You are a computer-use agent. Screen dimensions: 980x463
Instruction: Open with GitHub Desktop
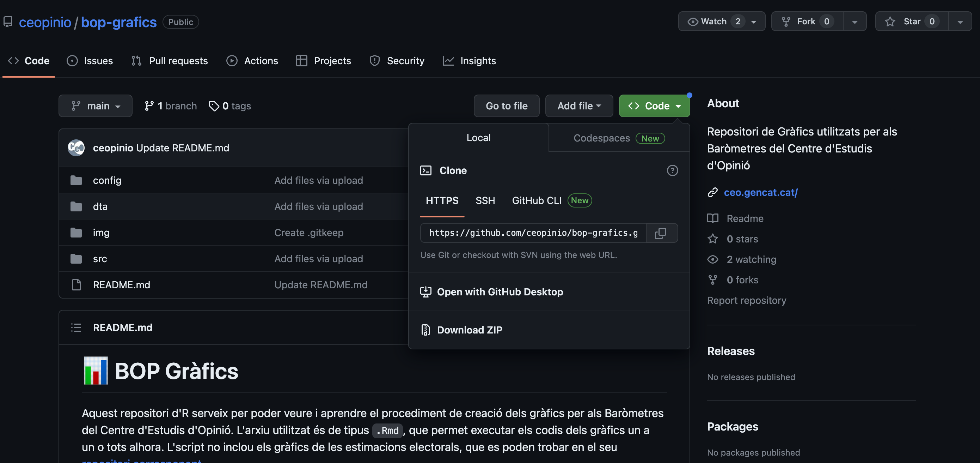pyautogui.click(x=500, y=291)
